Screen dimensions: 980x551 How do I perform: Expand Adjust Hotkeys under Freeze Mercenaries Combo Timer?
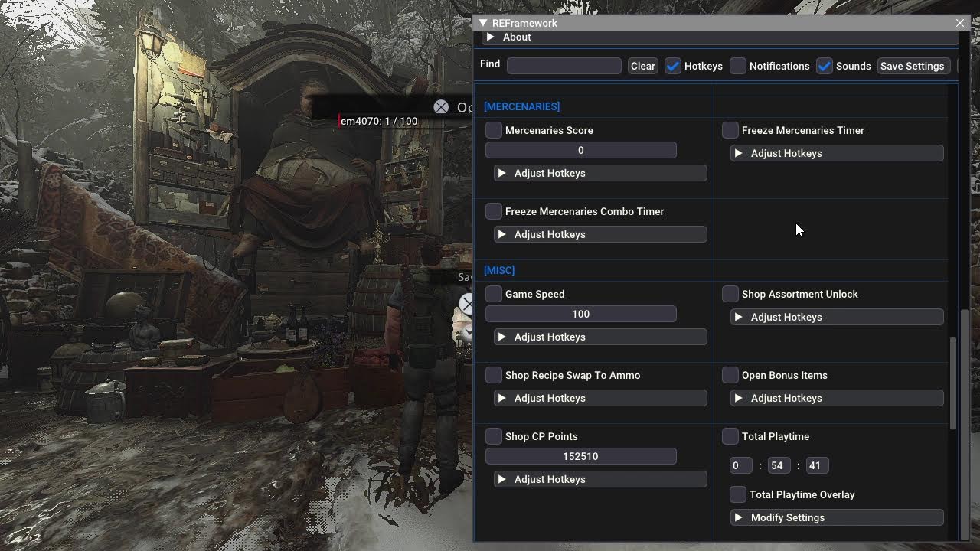tap(600, 234)
